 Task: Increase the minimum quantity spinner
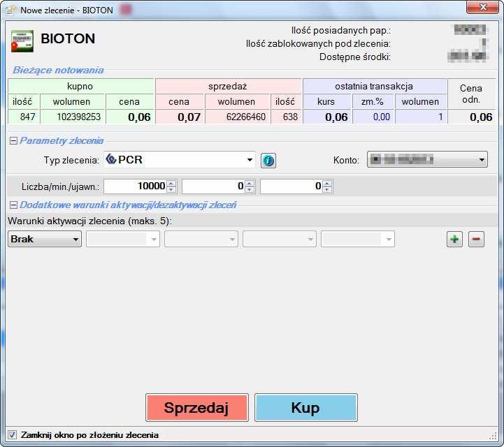(250, 184)
